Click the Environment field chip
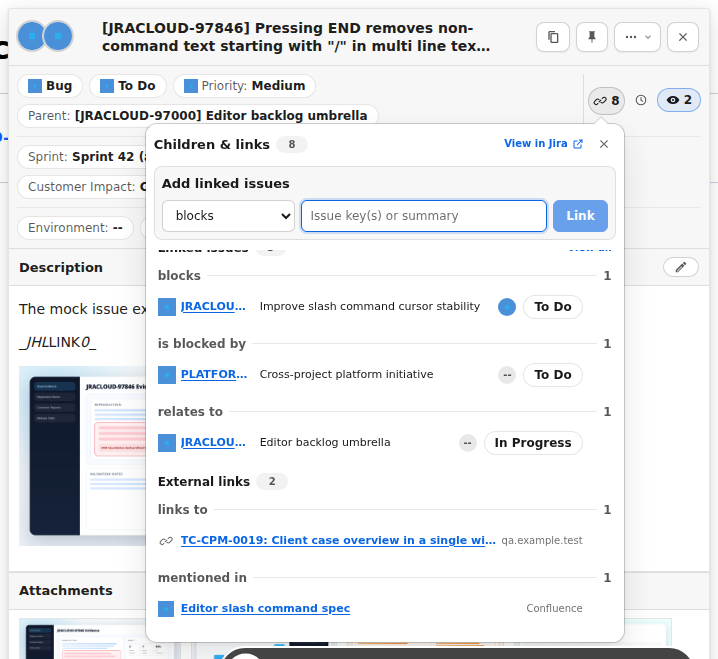Image resolution: width=718 pixels, height=659 pixels. tap(75, 228)
